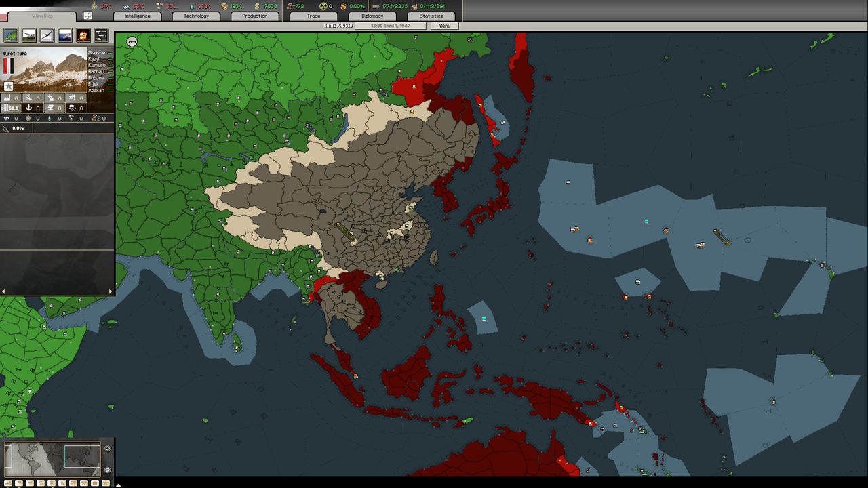868x488 pixels.
Task: Switch to political flag map mode button
Action: coord(19,483)
